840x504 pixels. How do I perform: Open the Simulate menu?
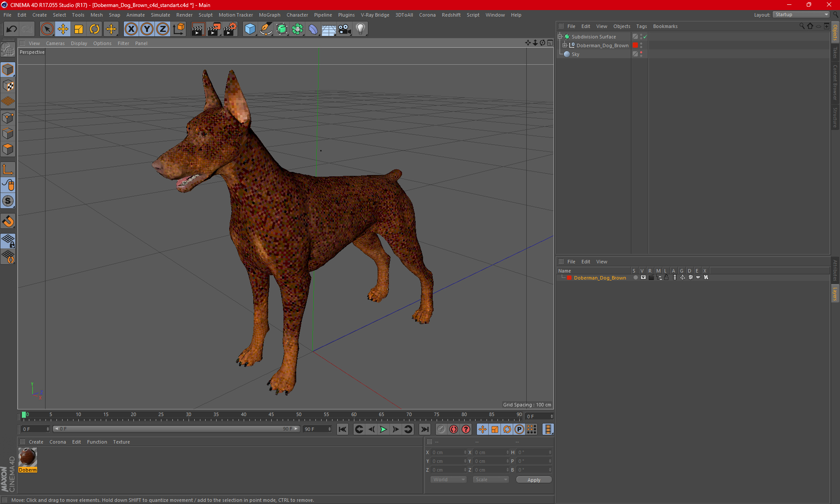(161, 15)
